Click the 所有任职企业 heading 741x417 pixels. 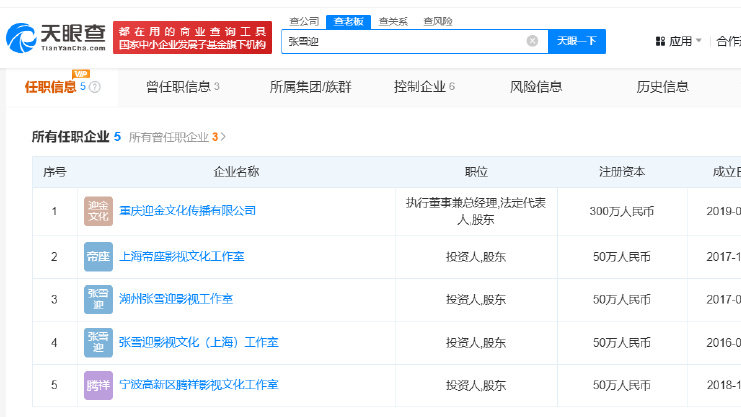tap(70, 137)
